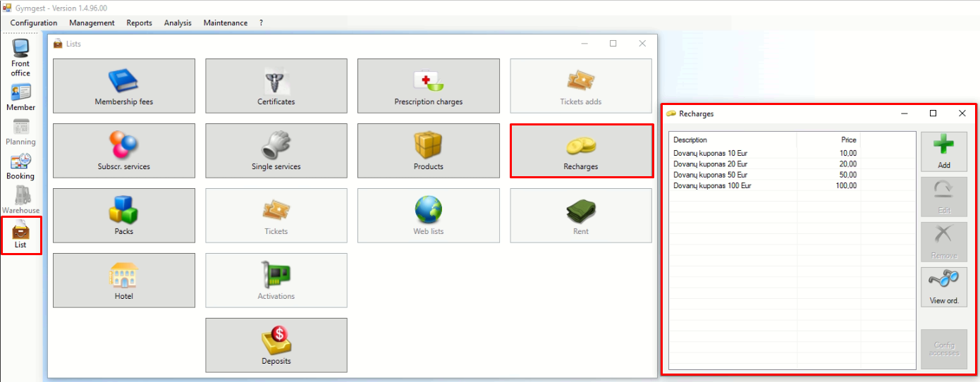Image resolution: width=980 pixels, height=382 pixels.
Task: Open the Certificates list tile
Action: click(276, 86)
